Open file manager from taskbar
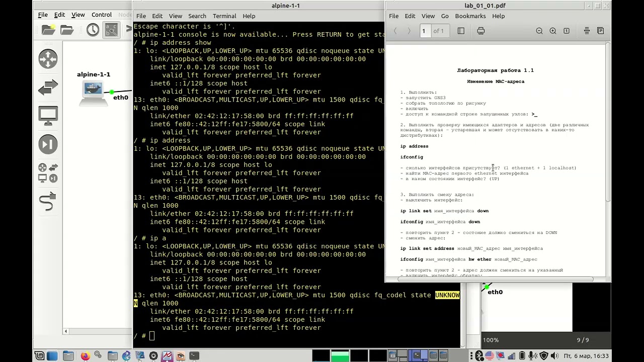This screenshot has width=644, height=362. tap(68, 356)
